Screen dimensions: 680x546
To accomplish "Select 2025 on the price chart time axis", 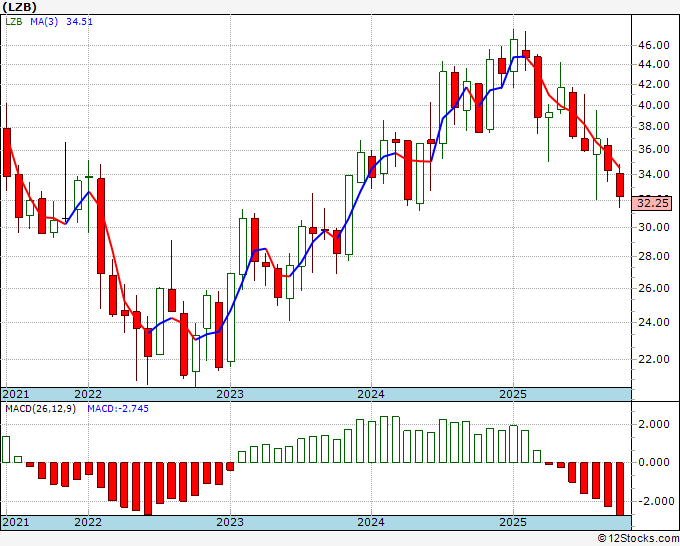I will pyautogui.click(x=513, y=394).
